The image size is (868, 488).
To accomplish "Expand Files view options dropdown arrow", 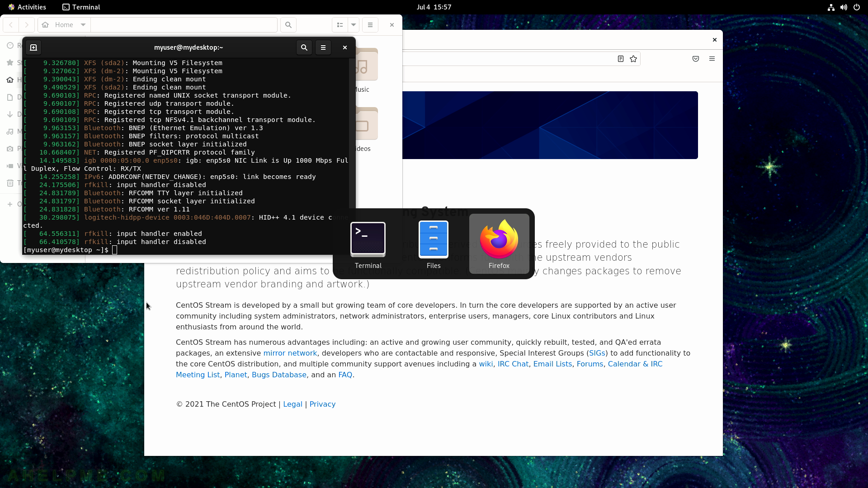I will tap(354, 25).
